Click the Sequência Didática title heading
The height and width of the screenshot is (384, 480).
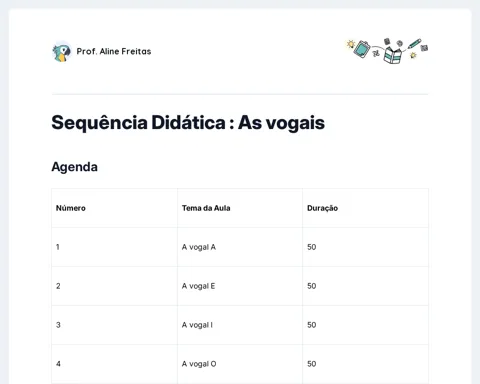pyautogui.click(x=188, y=122)
